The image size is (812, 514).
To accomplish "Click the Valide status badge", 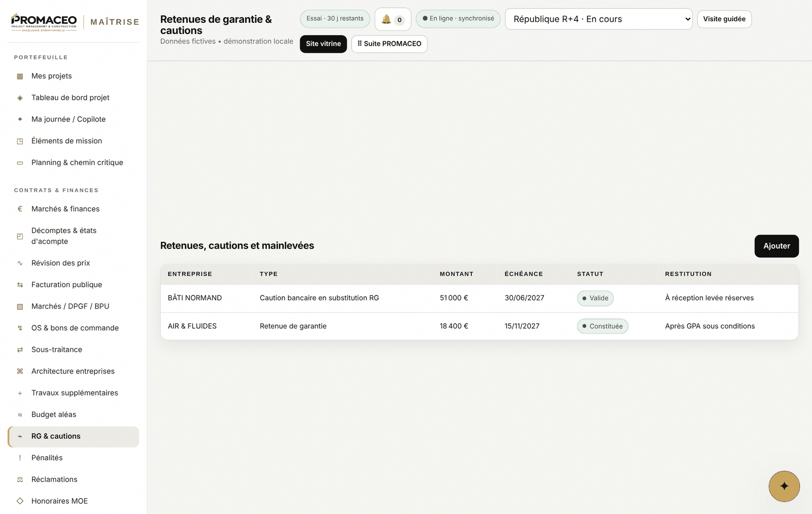I will [x=595, y=298].
